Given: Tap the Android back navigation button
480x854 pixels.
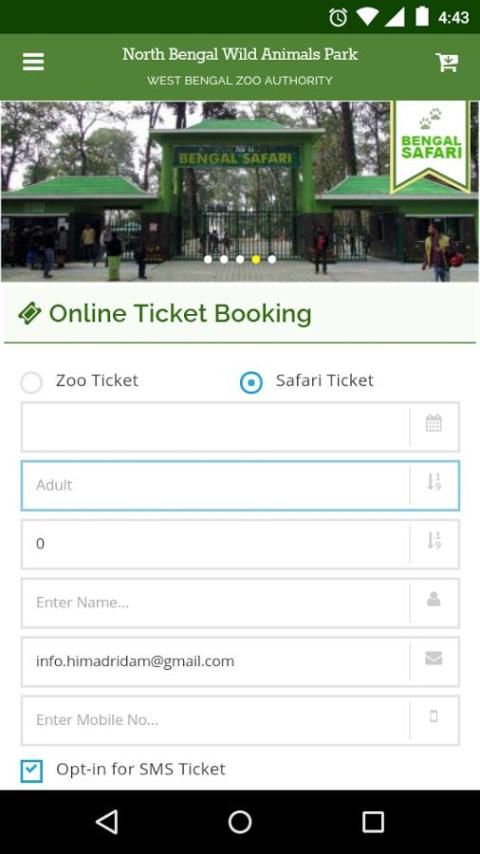Looking at the screenshot, I should (x=107, y=822).
